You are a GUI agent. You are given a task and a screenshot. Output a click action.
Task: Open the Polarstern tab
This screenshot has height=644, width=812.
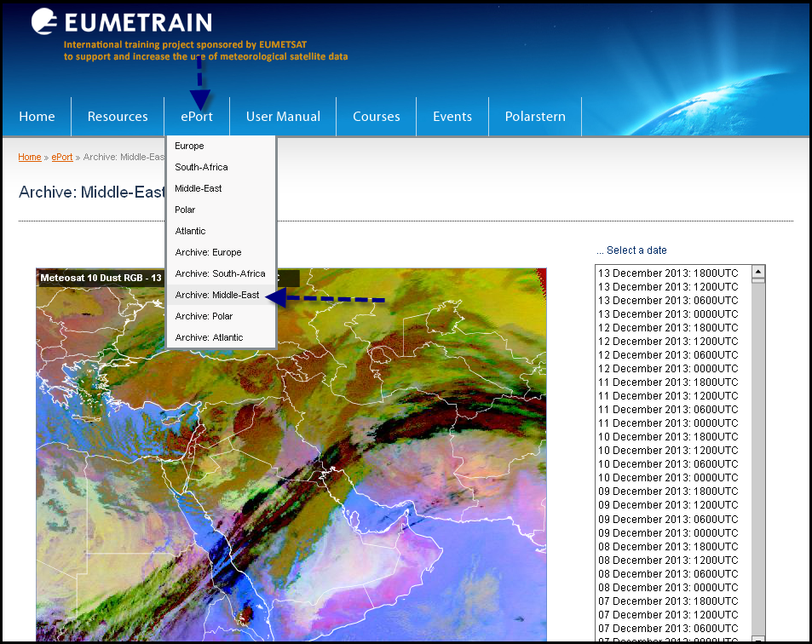[535, 117]
